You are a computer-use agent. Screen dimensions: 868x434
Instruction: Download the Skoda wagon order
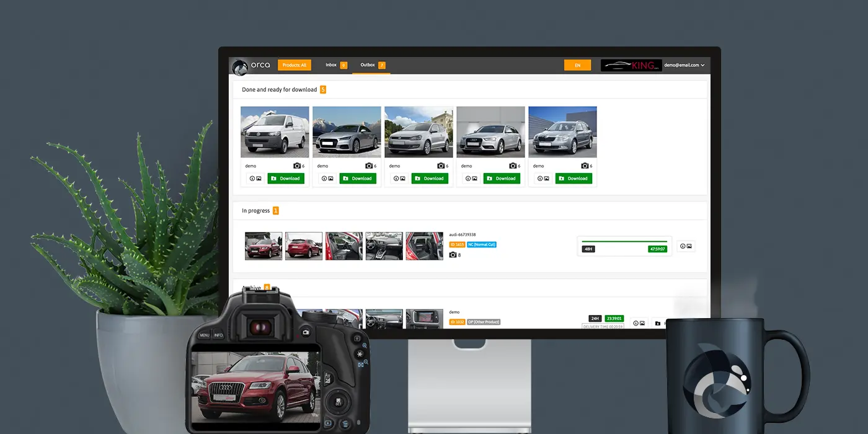(x=573, y=179)
